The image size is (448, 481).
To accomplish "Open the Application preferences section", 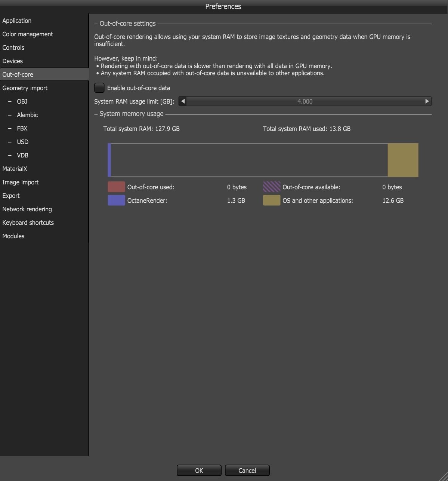I will [17, 21].
